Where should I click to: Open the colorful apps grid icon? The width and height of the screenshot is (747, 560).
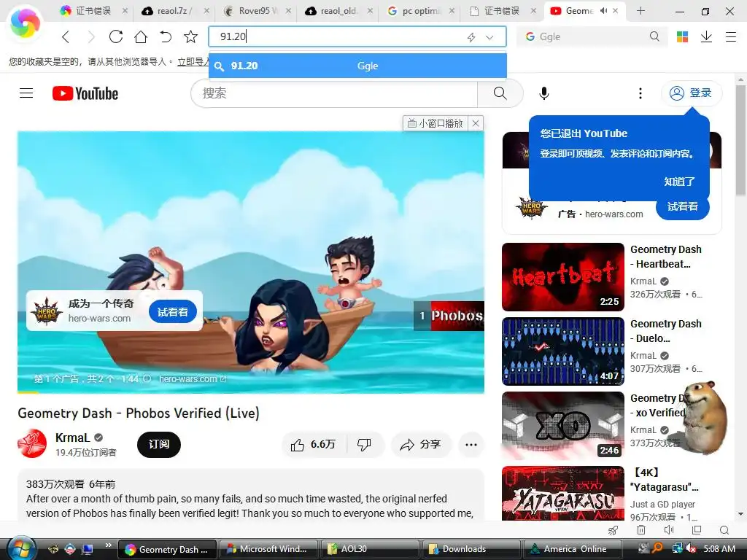click(x=682, y=36)
